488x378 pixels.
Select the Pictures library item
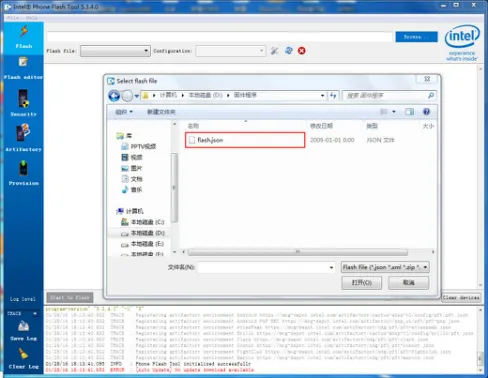pyautogui.click(x=132, y=168)
